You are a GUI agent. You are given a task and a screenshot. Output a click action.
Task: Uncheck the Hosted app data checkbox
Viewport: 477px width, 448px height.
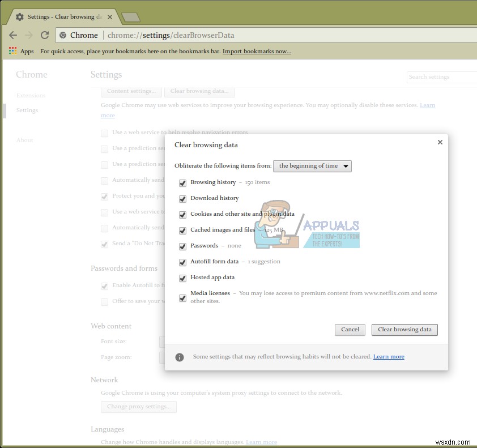182,278
